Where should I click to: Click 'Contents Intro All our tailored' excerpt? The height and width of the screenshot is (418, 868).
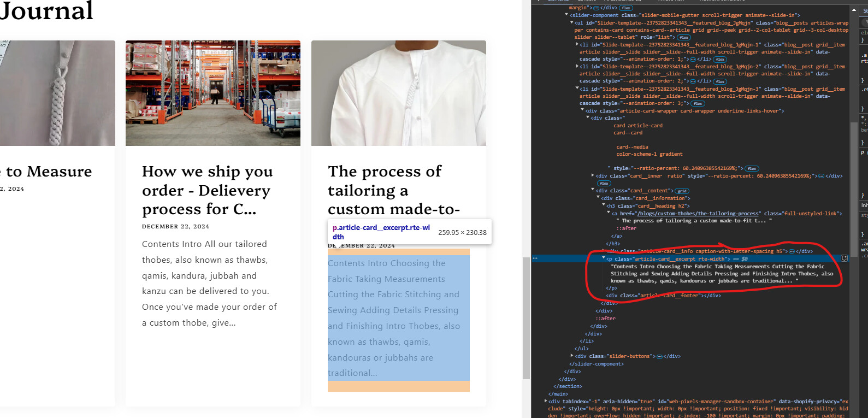click(x=210, y=284)
